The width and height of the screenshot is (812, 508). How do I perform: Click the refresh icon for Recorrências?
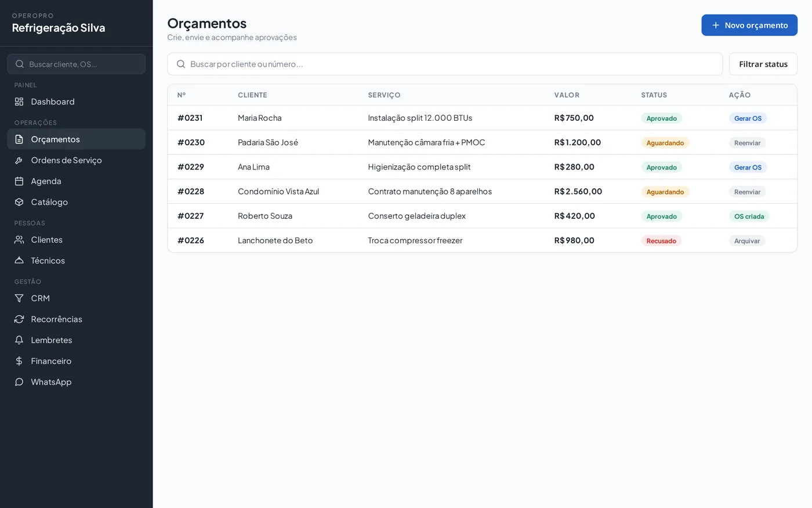19,319
